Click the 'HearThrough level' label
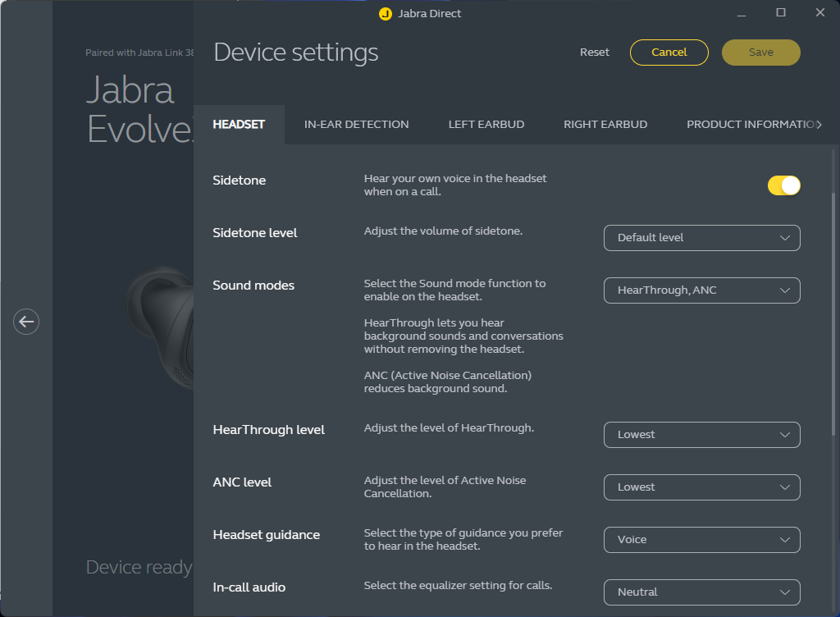The height and width of the screenshot is (617, 840). 268,430
